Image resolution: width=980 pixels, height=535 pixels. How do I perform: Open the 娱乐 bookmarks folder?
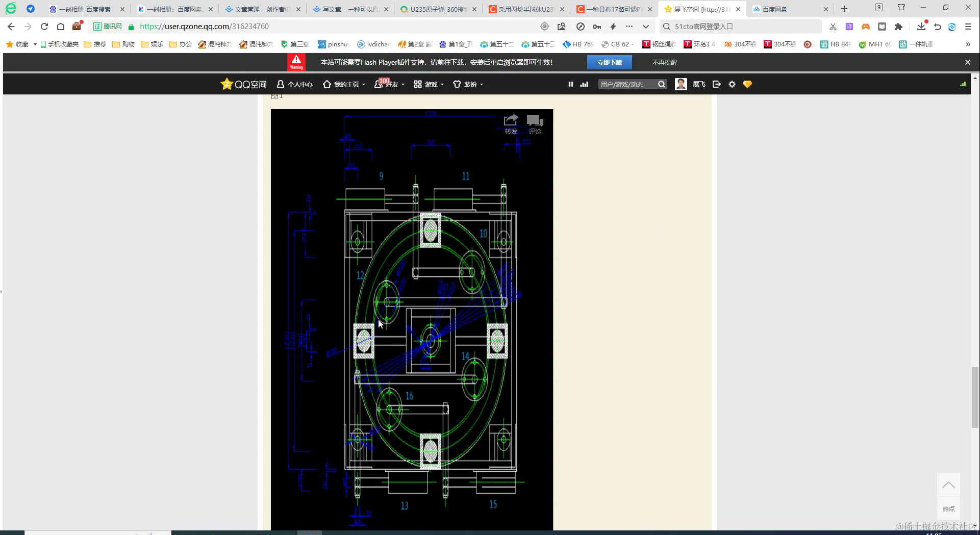[x=152, y=44]
